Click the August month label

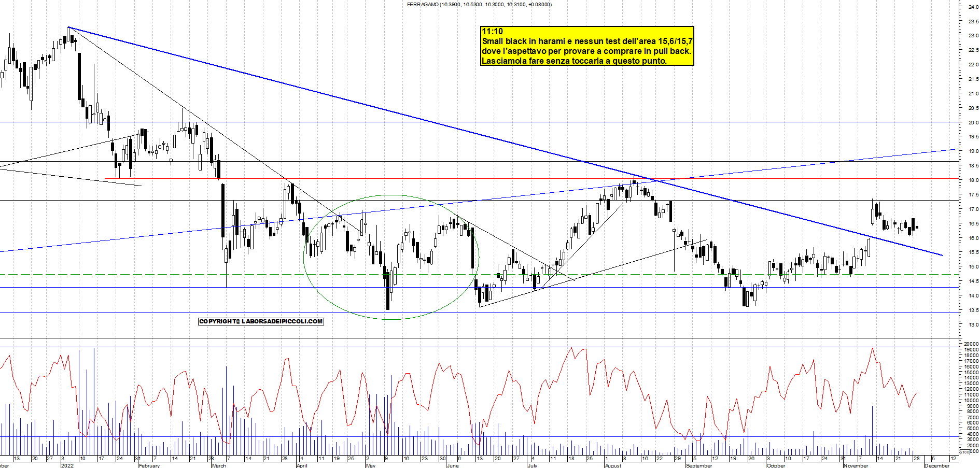click(x=613, y=465)
